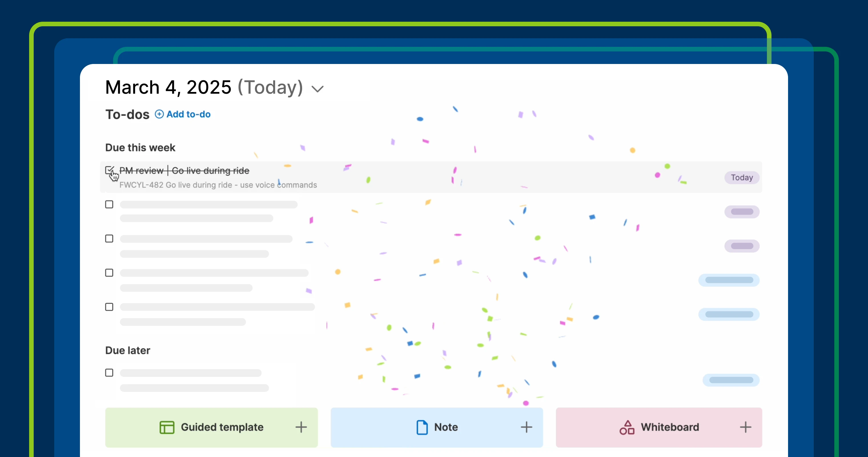868x457 pixels.
Task: Expand the date chevron next to Today
Action: 318,89
